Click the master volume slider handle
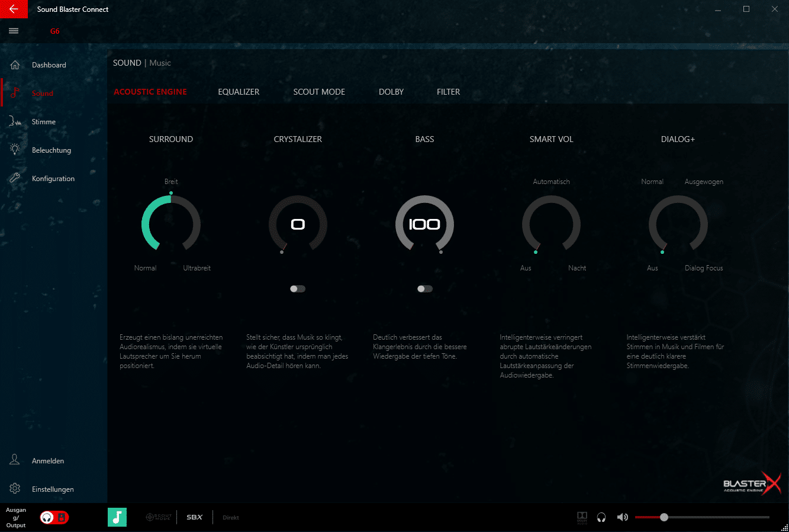The width and height of the screenshot is (789, 532). (x=664, y=517)
